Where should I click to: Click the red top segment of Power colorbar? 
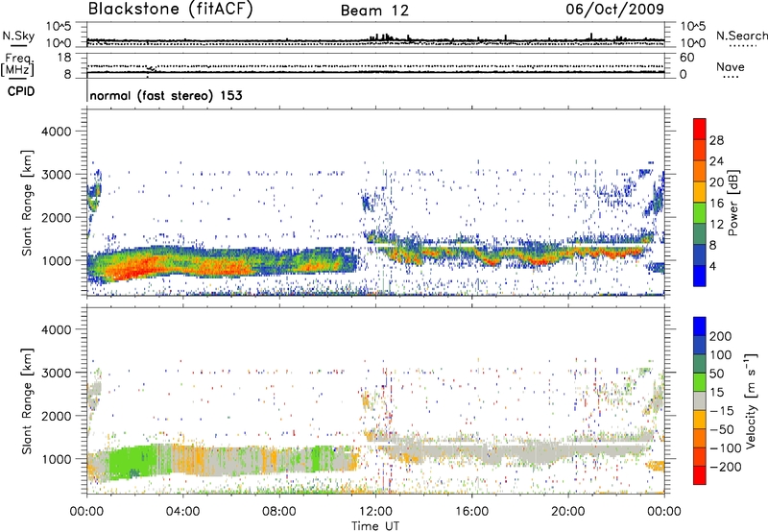pyautogui.click(x=700, y=130)
